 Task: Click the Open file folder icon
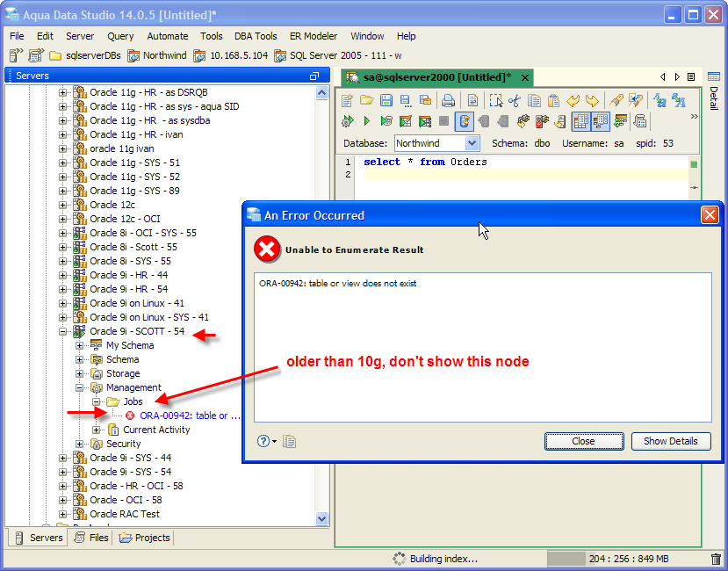pyautogui.click(x=367, y=100)
